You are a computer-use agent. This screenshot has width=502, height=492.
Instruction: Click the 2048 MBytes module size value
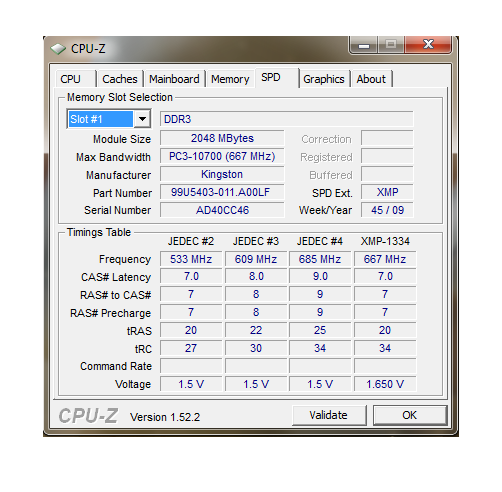tap(222, 138)
